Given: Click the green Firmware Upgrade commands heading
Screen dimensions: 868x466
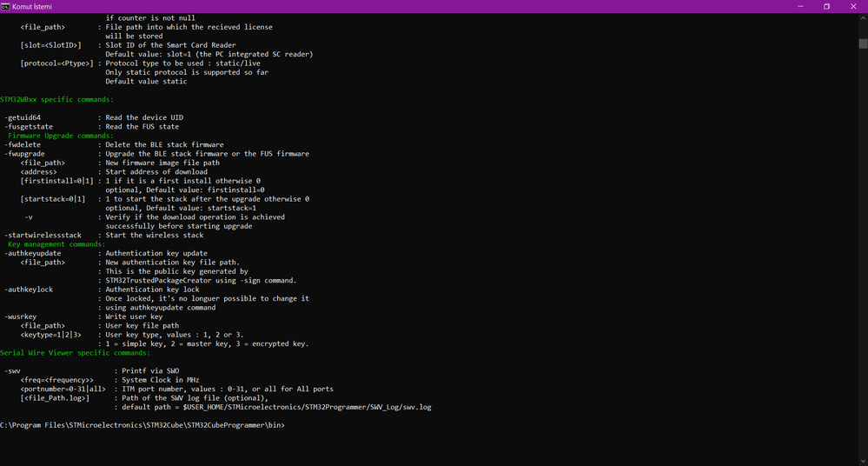Looking at the screenshot, I should 60,136.
